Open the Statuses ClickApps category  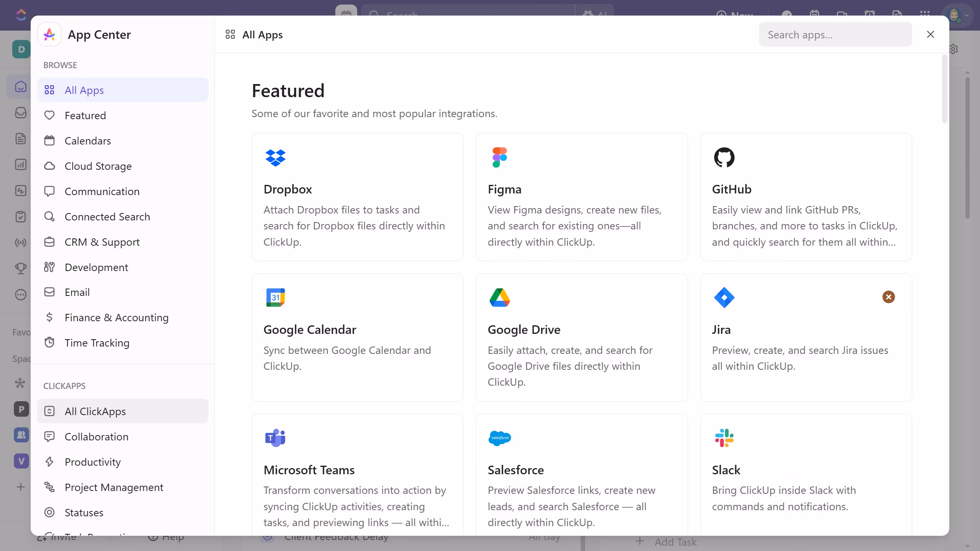click(x=122, y=513)
